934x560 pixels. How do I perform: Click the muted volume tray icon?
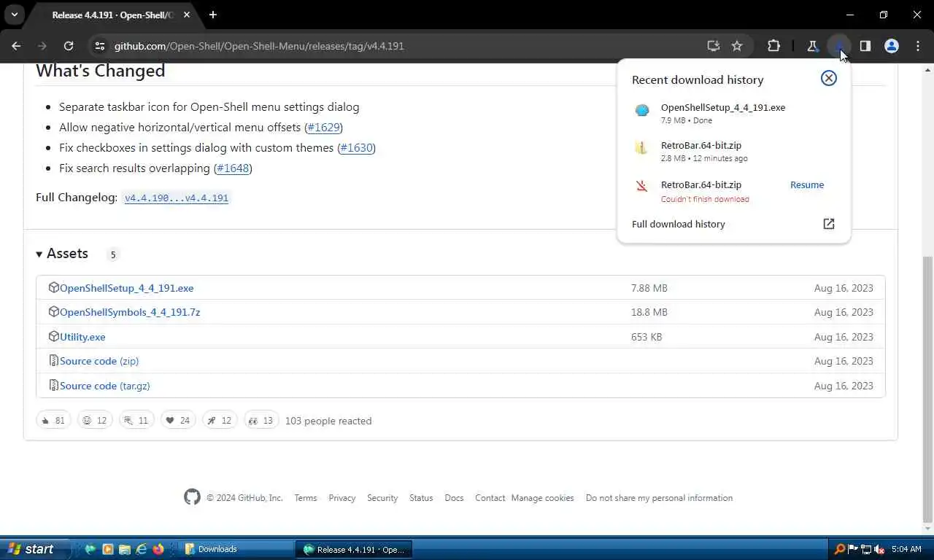879,549
